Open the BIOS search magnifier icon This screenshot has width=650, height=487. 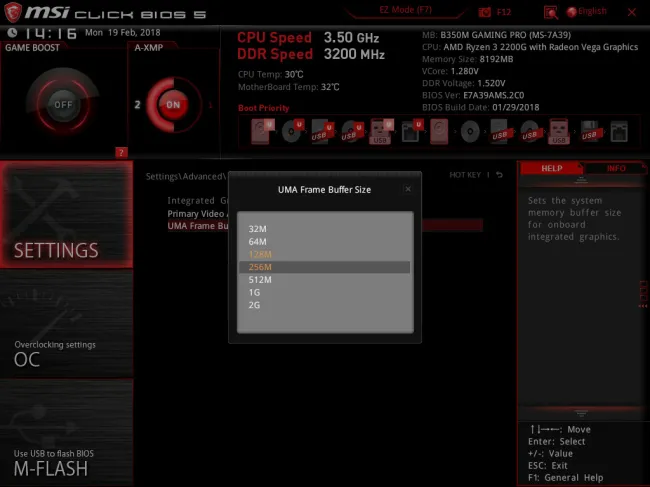[x=551, y=11]
